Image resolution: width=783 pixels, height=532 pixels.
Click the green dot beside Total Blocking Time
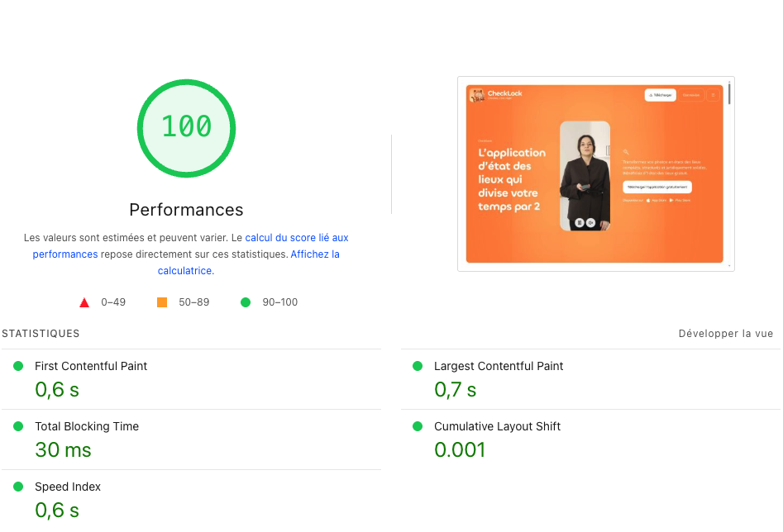tap(18, 426)
